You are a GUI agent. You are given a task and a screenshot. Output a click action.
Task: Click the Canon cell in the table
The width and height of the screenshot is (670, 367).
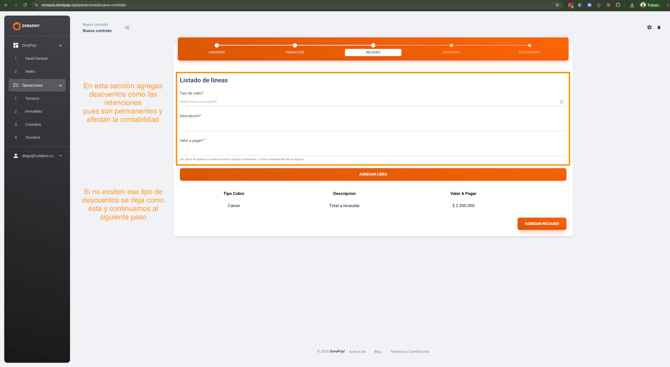pos(234,206)
